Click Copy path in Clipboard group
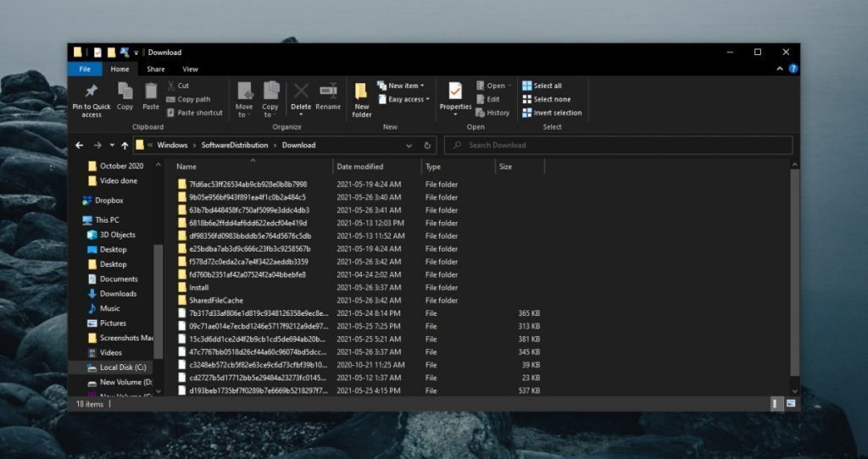Screen dimensions: 868x459 pos(193,99)
